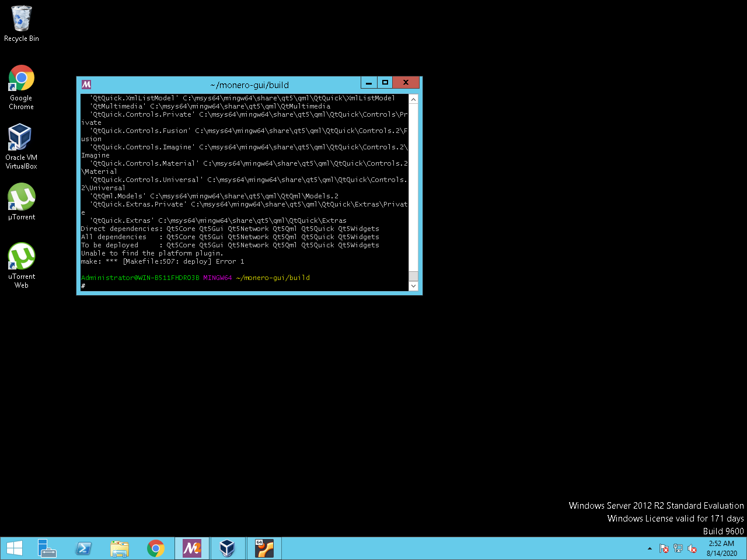
Task: Click the terminal scrollbar down arrow
Action: coord(414,286)
